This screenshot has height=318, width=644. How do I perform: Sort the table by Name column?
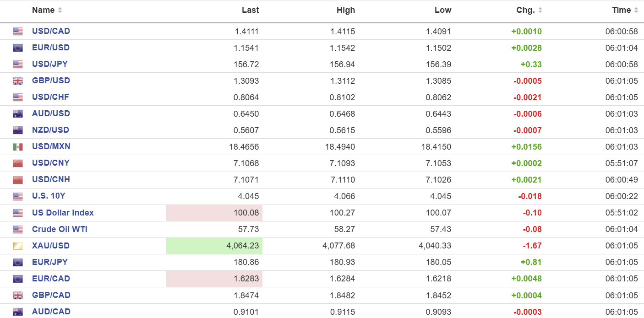[x=47, y=10]
